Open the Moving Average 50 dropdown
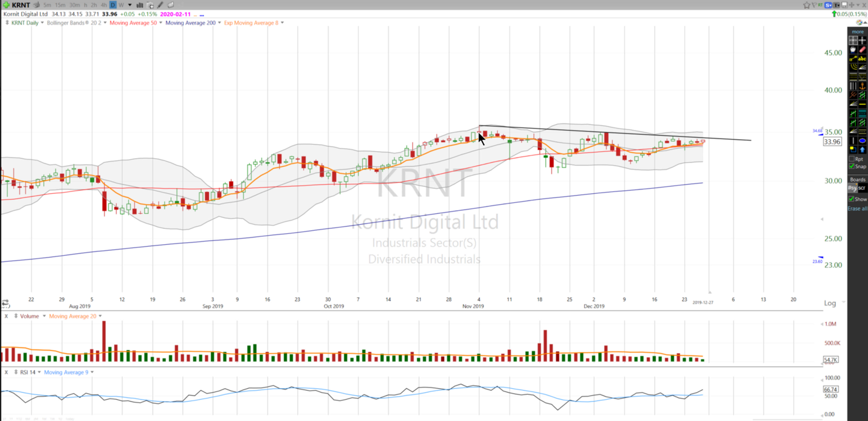Screen dimensions: 868x421 [160, 22]
